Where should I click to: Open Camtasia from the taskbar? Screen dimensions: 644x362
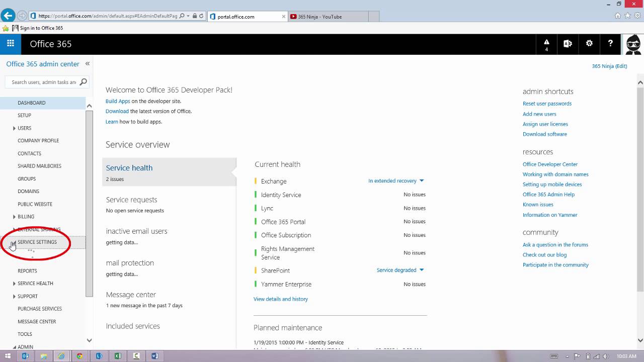point(136,356)
